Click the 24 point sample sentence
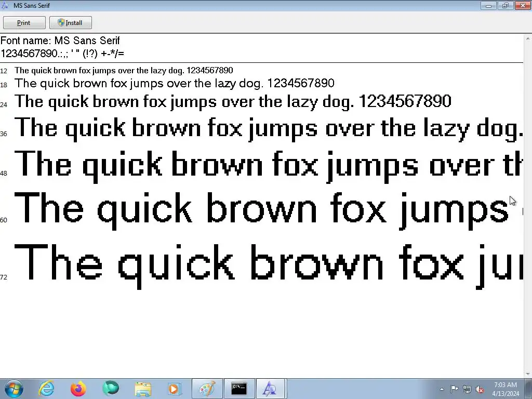Viewport: 532px width, 399px height. click(x=233, y=101)
